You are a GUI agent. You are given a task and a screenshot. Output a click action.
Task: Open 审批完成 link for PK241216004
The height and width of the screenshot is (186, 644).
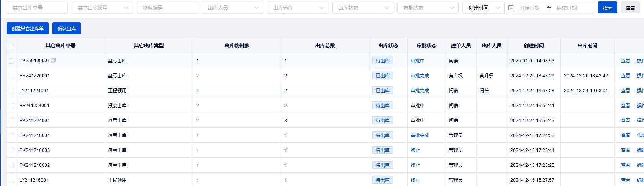[x=420, y=135]
